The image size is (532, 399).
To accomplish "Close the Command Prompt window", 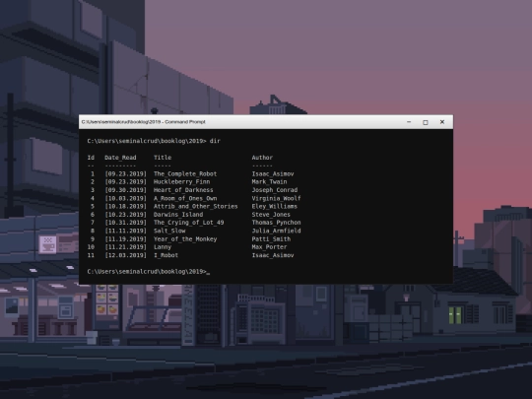I will coord(442,122).
